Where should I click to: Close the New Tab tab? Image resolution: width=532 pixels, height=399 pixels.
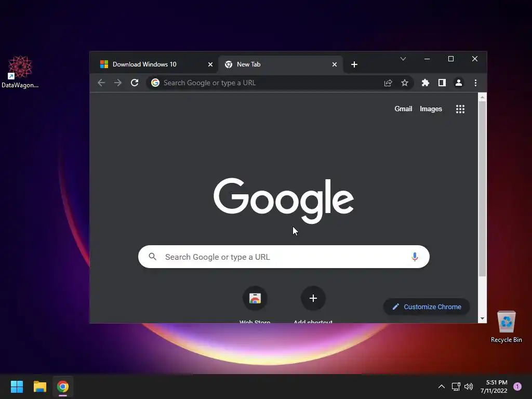[x=335, y=64]
